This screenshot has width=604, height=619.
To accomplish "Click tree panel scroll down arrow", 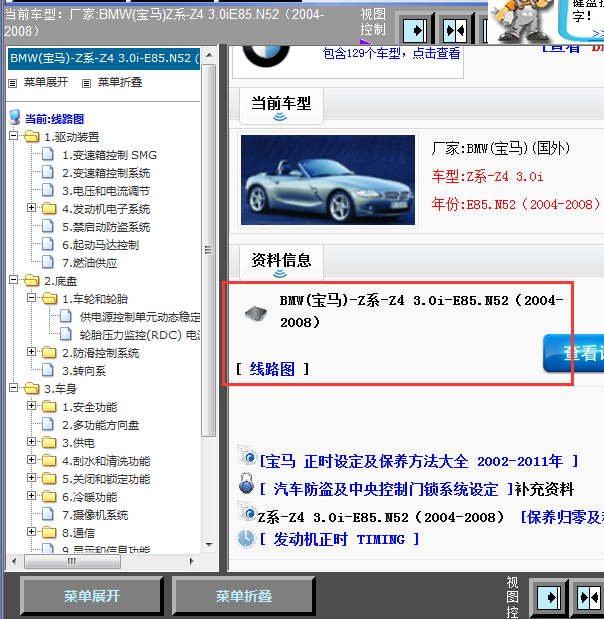I will [209, 545].
